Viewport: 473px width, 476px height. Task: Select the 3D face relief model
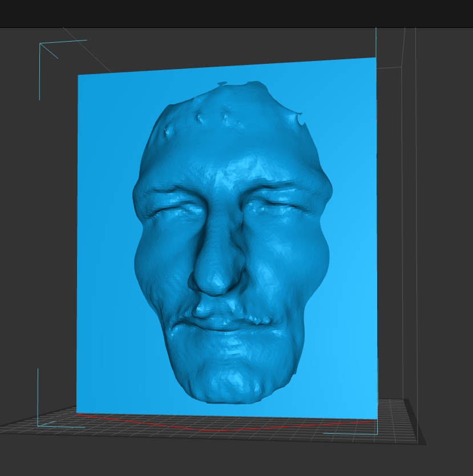232,243
